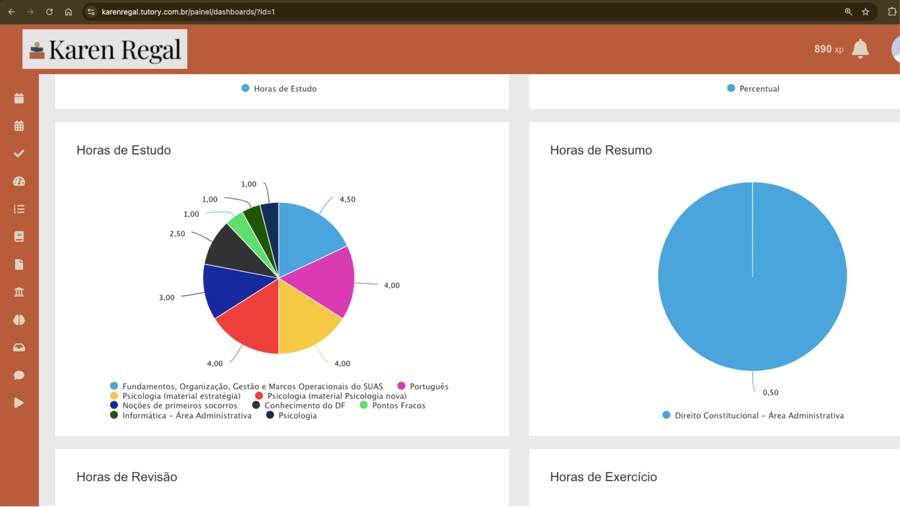Open the dashboard gauge icon in sidebar
The height and width of the screenshot is (507, 900).
(19, 181)
